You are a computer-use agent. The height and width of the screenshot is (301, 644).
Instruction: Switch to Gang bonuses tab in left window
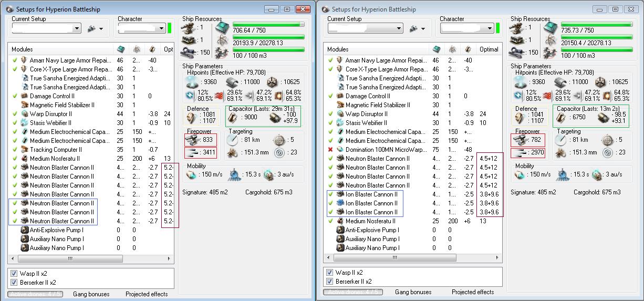(x=91, y=294)
